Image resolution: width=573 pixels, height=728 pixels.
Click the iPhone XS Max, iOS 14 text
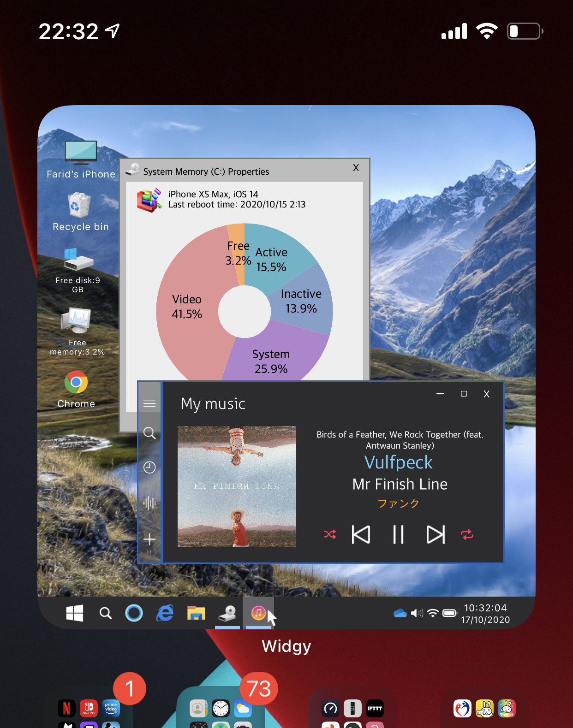[x=213, y=194]
